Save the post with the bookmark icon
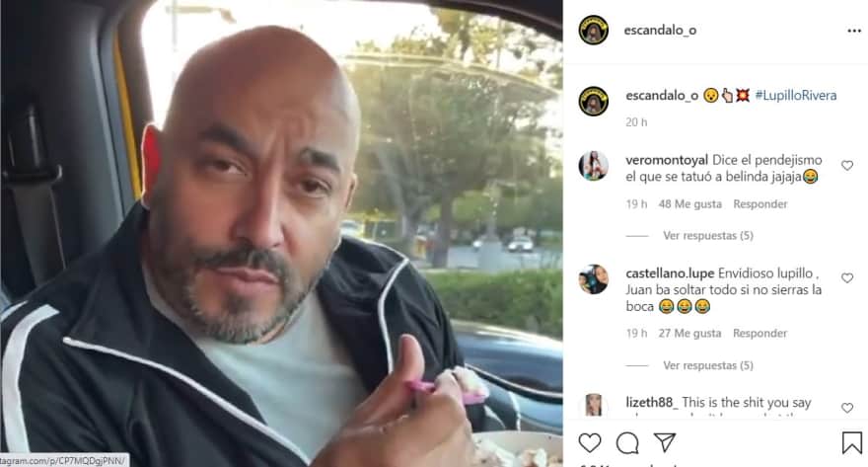 (852, 443)
